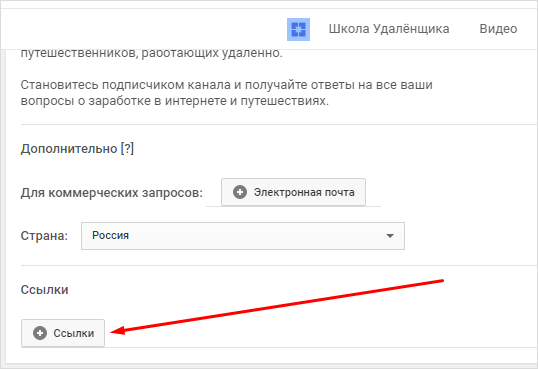Switch to the Видео tab

point(498,29)
